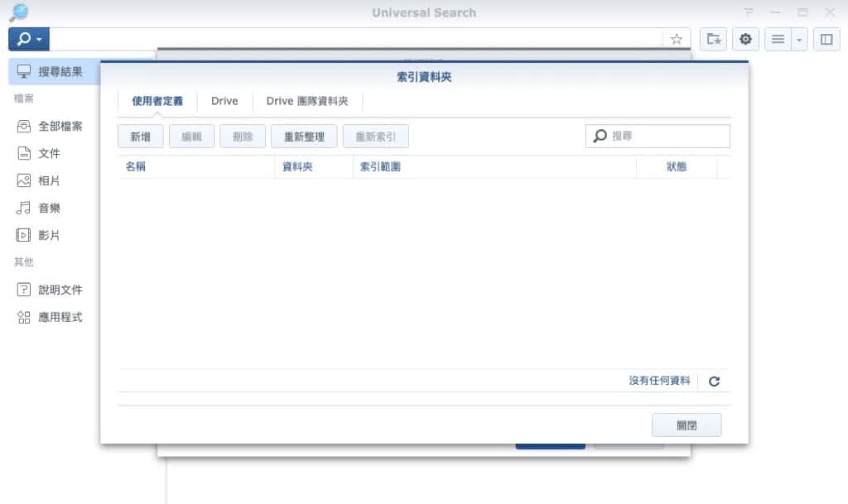Expand the search magnifier dropdown
848x504 pixels.
(29, 39)
